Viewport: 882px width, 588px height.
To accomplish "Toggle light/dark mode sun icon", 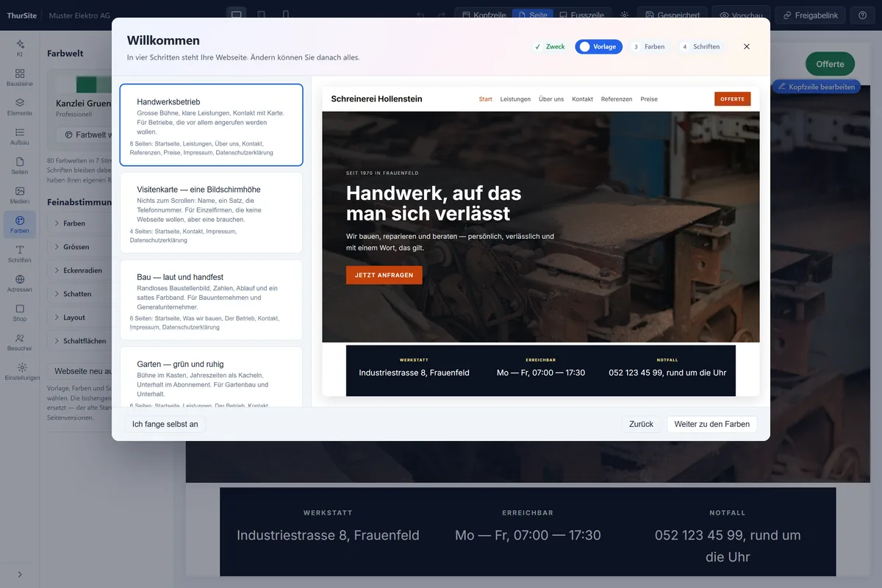I will 625,15.
